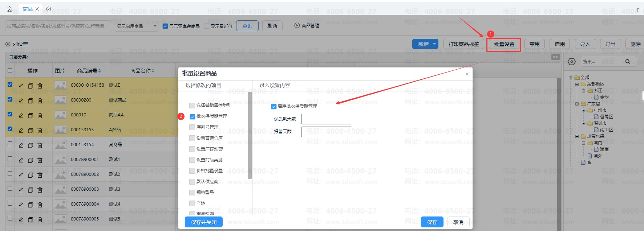Image resolution: width=644 pixels, height=231 pixels.
Task: Select 海南 in the category tree
Action: 604,149
